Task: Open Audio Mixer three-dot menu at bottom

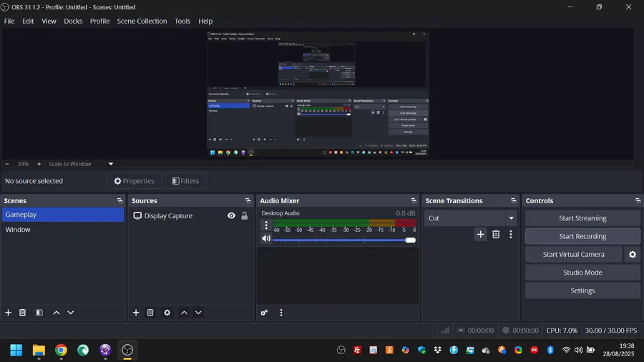Action: [281, 313]
